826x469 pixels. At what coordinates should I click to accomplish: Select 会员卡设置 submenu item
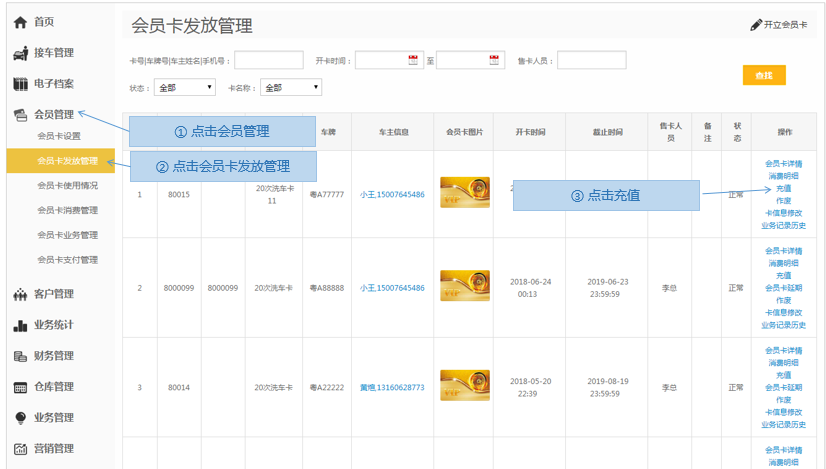click(59, 136)
